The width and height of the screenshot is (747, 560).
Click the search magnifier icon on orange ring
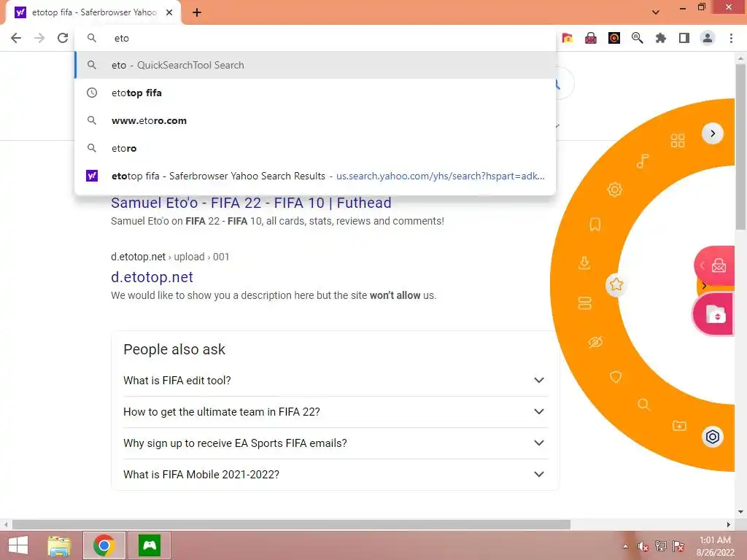643,405
